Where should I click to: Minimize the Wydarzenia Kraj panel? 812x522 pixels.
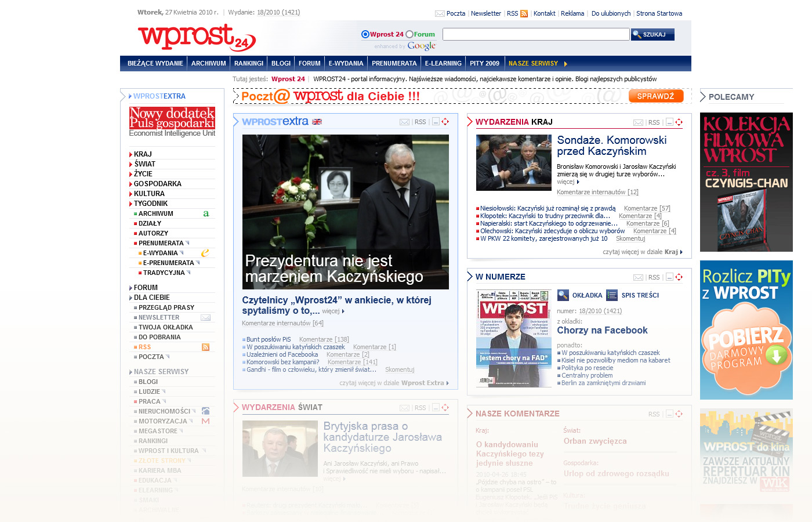[x=669, y=122]
